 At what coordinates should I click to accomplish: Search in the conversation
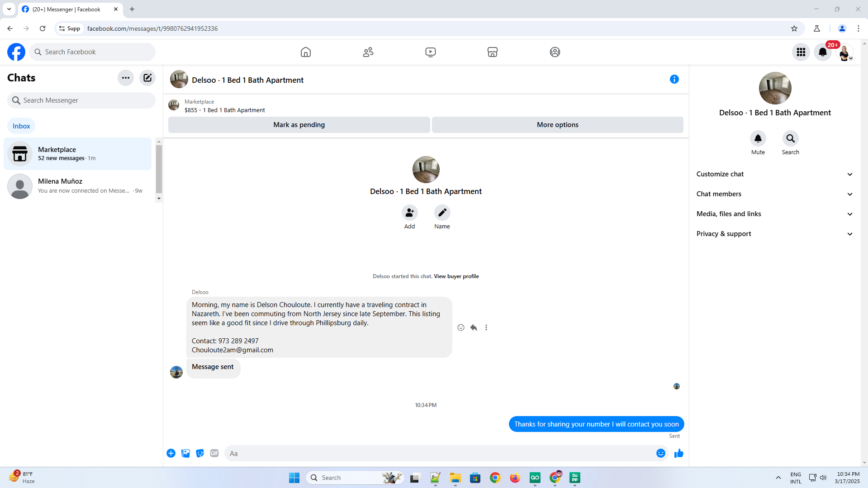coord(791,138)
